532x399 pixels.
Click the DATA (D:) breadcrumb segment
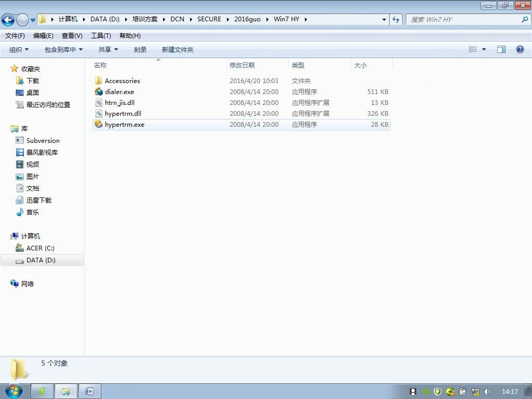point(105,19)
